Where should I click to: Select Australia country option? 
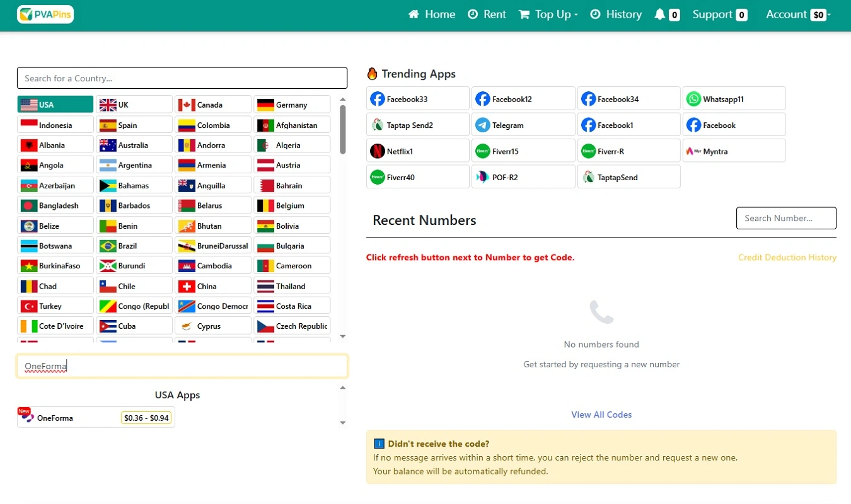click(x=134, y=145)
